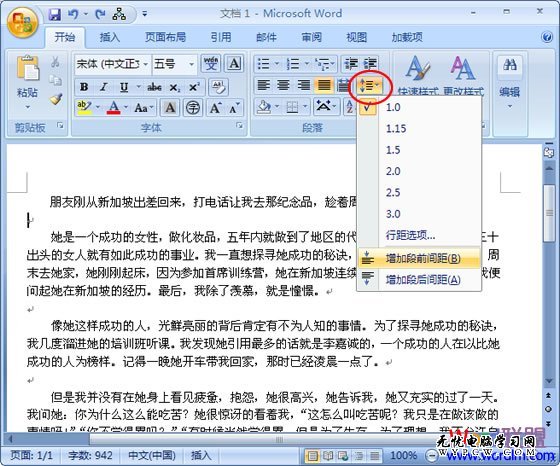Open the line spacing dropdown button
Image resolution: width=560 pixels, height=466 pixels.
369,86
